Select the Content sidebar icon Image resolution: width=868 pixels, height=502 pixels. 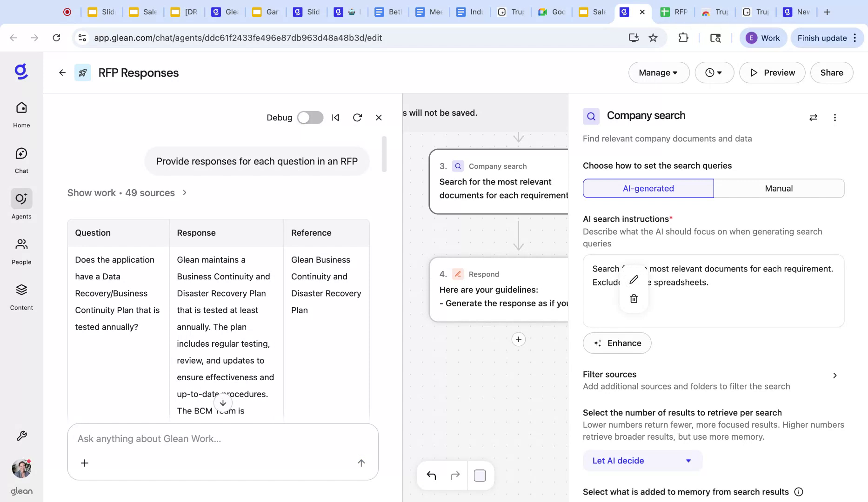pyautogui.click(x=21, y=295)
